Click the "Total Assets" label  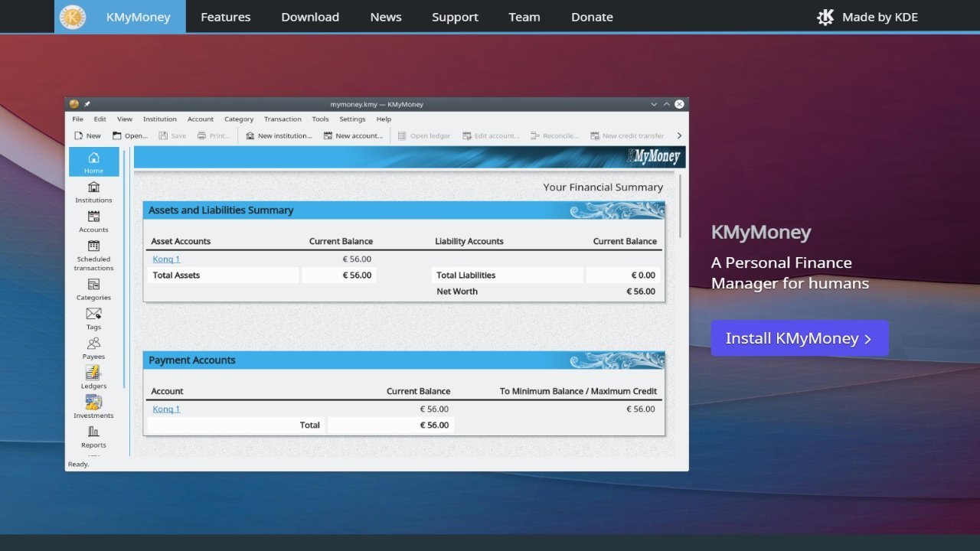[176, 275]
